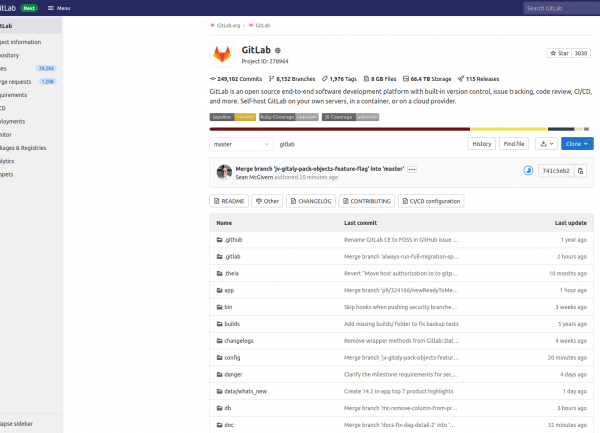Click the red Ruby segment of language bar
This screenshot has width=600, height=433.
click(x=340, y=129)
